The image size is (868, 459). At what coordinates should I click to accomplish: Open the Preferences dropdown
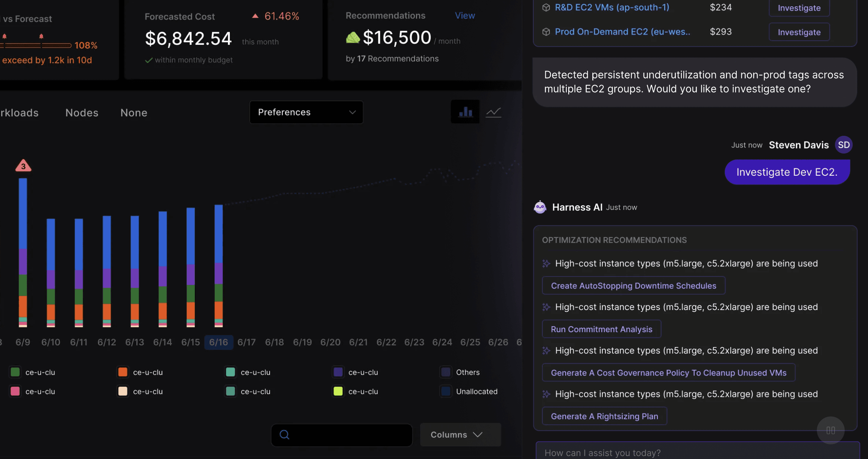click(x=306, y=112)
